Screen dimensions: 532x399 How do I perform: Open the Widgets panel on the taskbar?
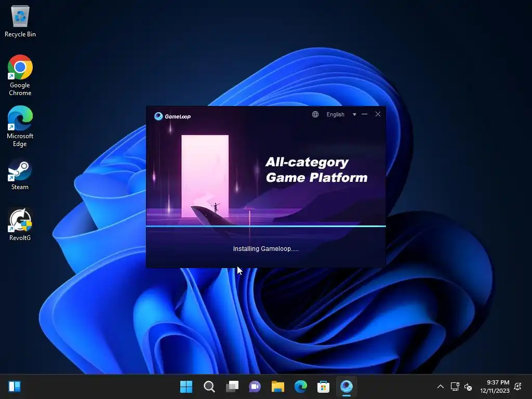pos(15,387)
